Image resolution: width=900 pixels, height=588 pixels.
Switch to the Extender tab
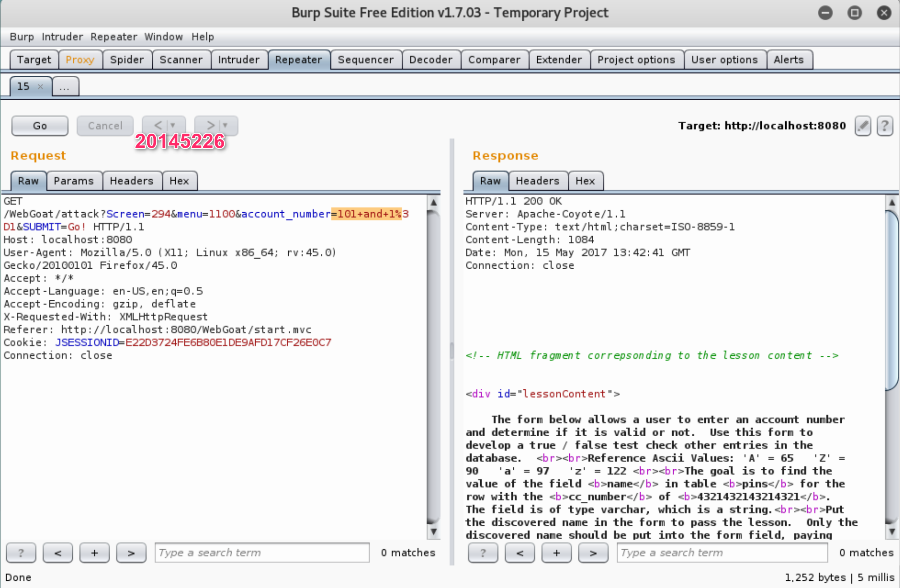[x=559, y=60]
